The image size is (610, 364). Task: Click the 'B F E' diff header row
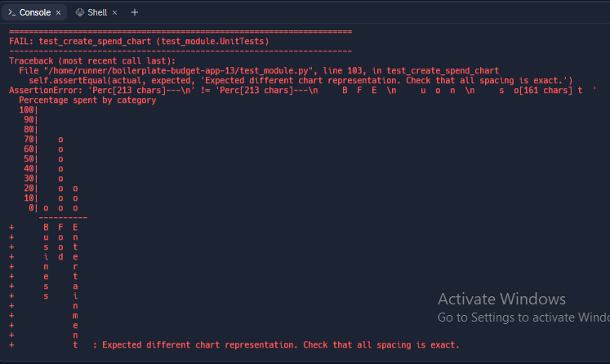click(x=60, y=227)
